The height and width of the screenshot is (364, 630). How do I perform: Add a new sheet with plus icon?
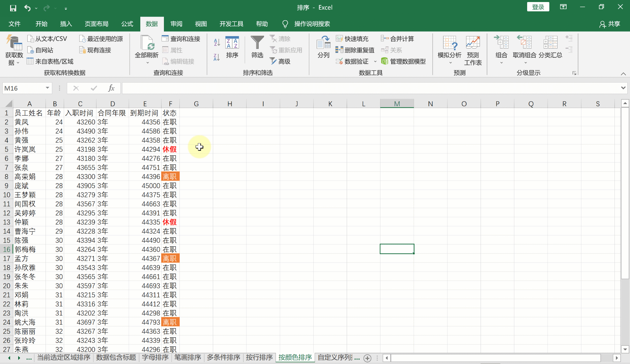368,358
